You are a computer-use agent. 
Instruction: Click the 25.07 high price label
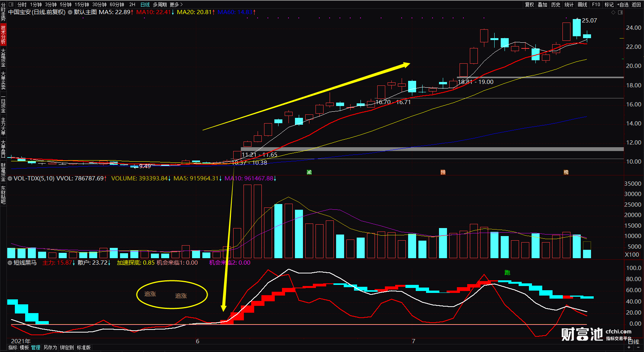(x=589, y=20)
